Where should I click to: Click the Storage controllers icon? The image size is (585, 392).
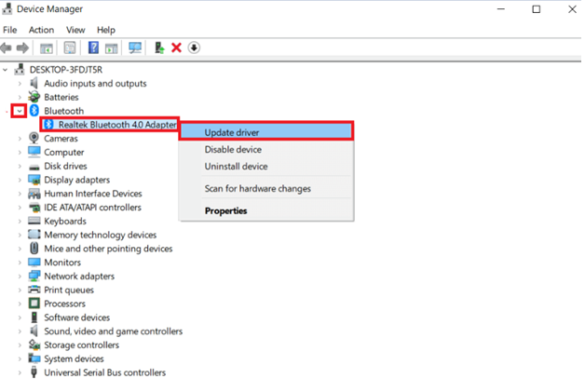34,345
